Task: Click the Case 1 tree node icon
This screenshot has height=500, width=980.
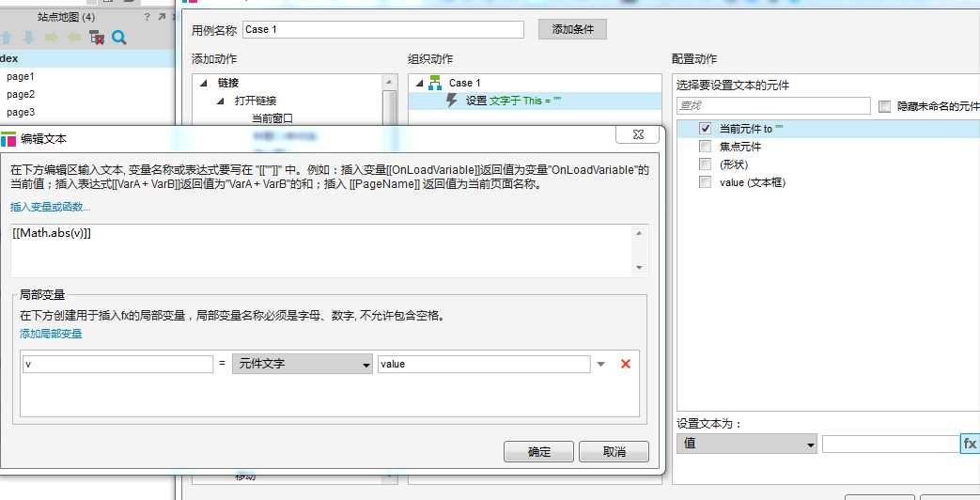Action: click(435, 83)
